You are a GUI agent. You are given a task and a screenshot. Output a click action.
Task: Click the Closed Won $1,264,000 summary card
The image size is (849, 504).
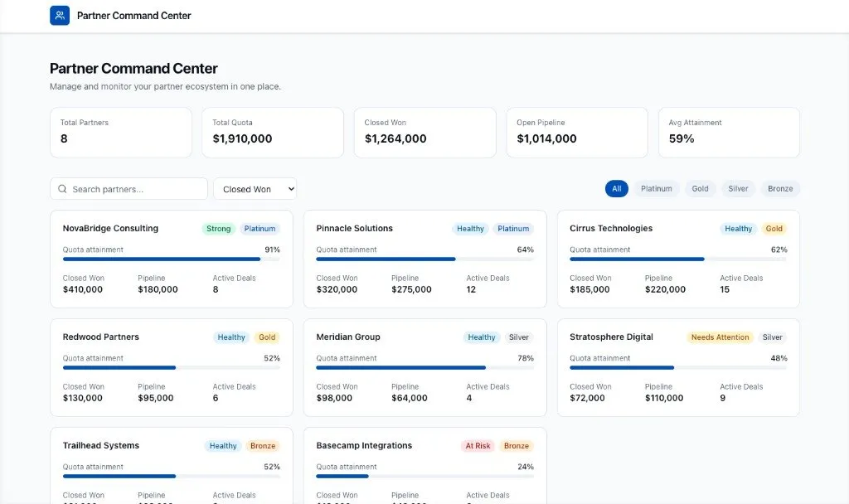(x=425, y=133)
